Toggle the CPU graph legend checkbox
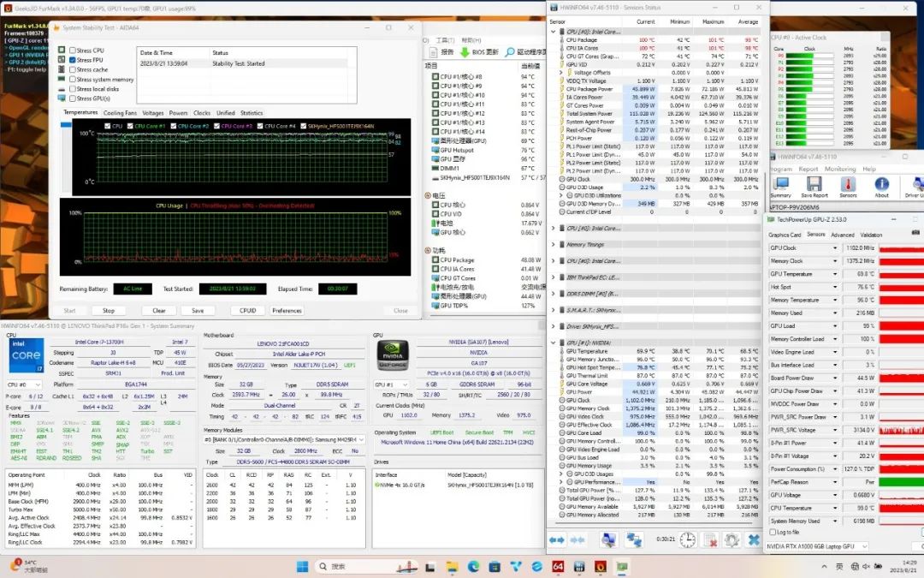The height and width of the screenshot is (578, 924). (x=107, y=126)
